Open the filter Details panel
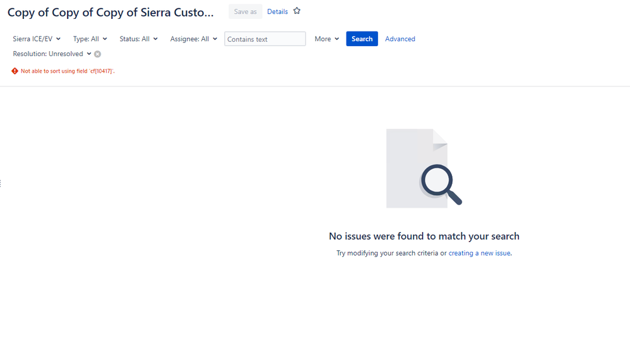The image size is (630, 364). pyautogui.click(x=277, y=11)
